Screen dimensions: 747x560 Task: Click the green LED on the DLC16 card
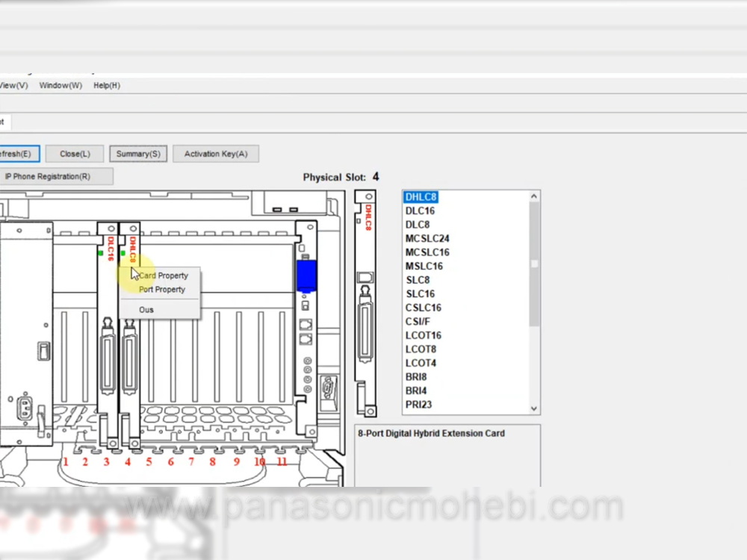pyautogui.click(x=100, y=253)
